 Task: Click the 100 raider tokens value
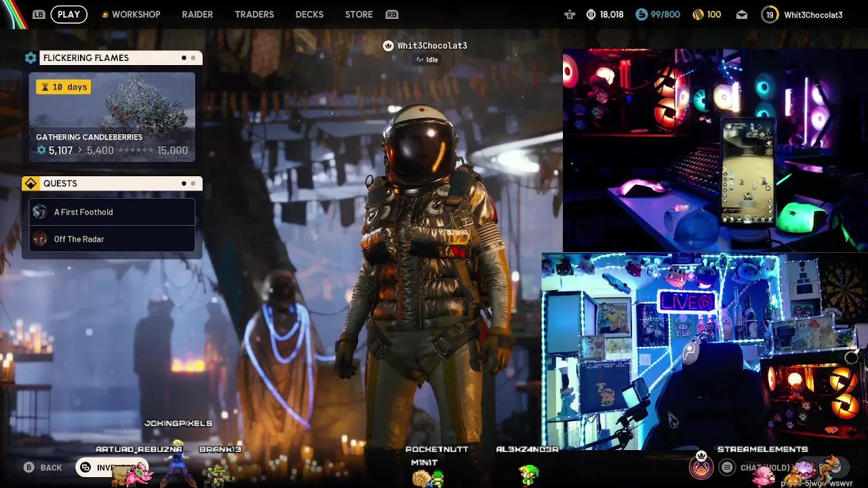(x=714, y=14)
